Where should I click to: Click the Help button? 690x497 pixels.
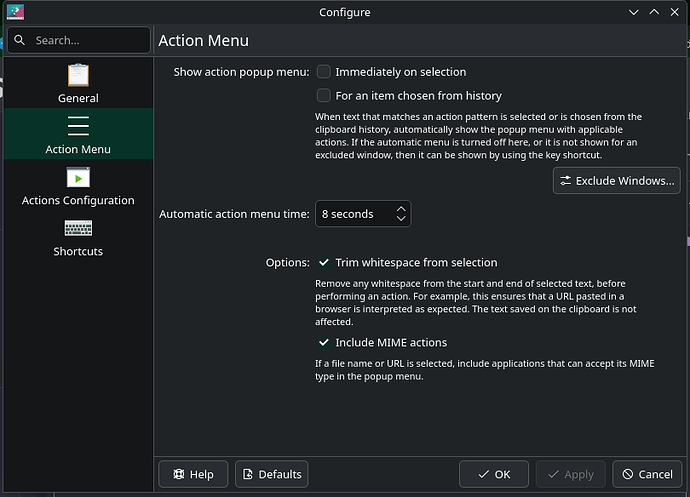coord(193,474)
